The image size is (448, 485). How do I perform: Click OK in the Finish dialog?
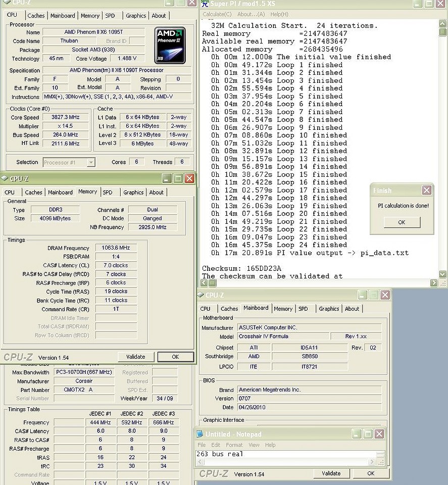point(402,222)
